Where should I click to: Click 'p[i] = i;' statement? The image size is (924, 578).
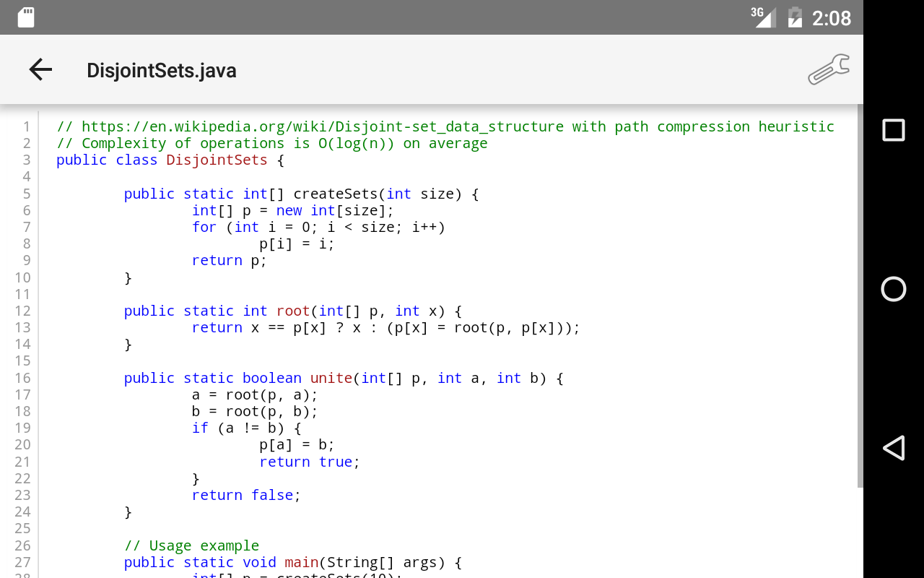(297, 243)
